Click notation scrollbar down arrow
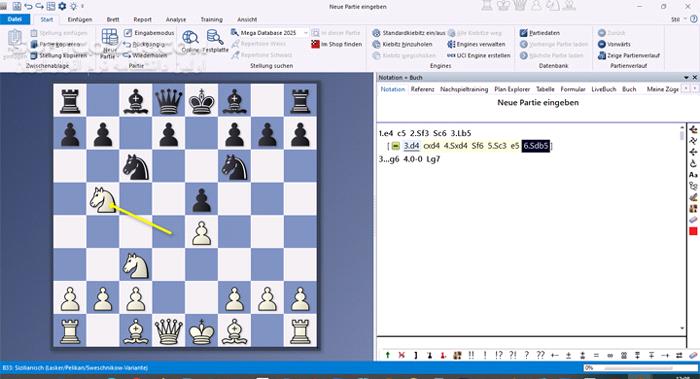The image size is (700, 379). [682, 328]
